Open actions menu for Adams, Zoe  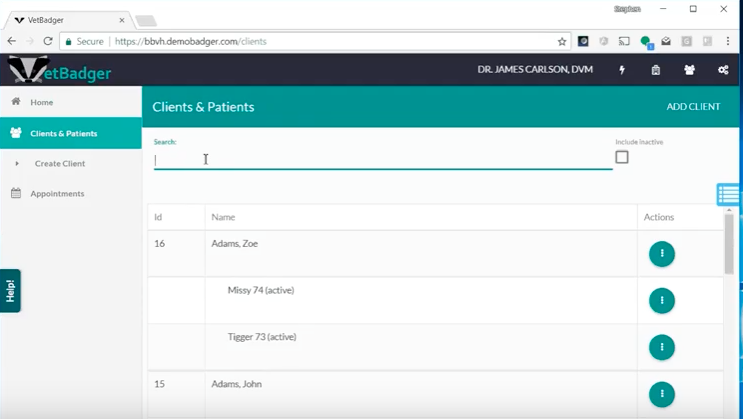tap(661, 254)
